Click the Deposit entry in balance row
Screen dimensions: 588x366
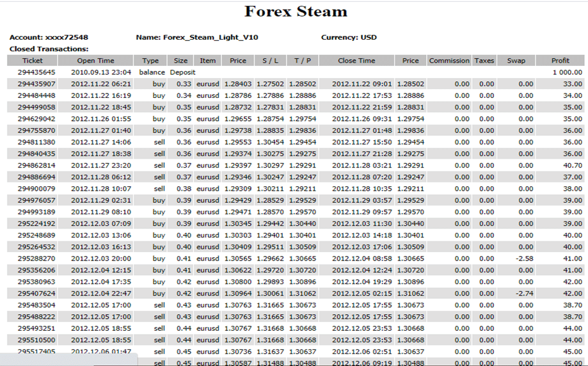pyautogui.click(x=182, y=72)
